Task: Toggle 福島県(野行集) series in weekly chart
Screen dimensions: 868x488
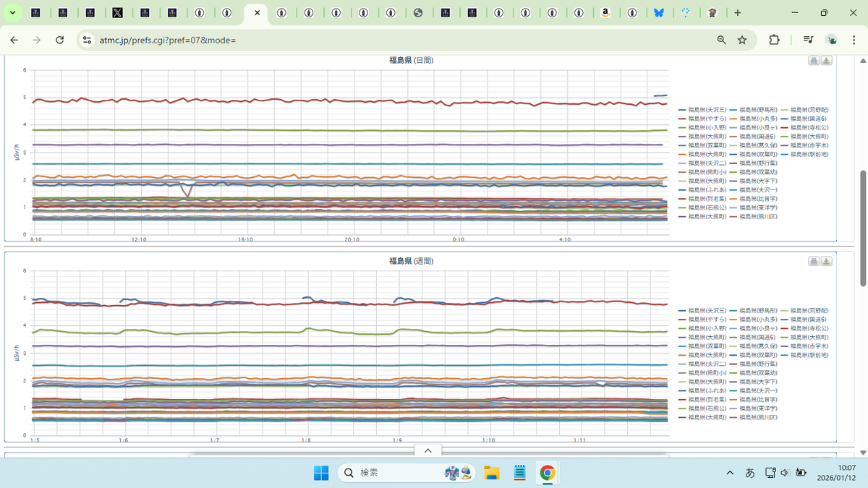Action: [754, 364]
